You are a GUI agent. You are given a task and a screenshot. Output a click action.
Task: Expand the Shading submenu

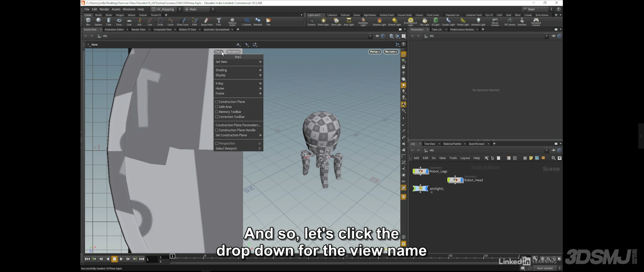238,70
